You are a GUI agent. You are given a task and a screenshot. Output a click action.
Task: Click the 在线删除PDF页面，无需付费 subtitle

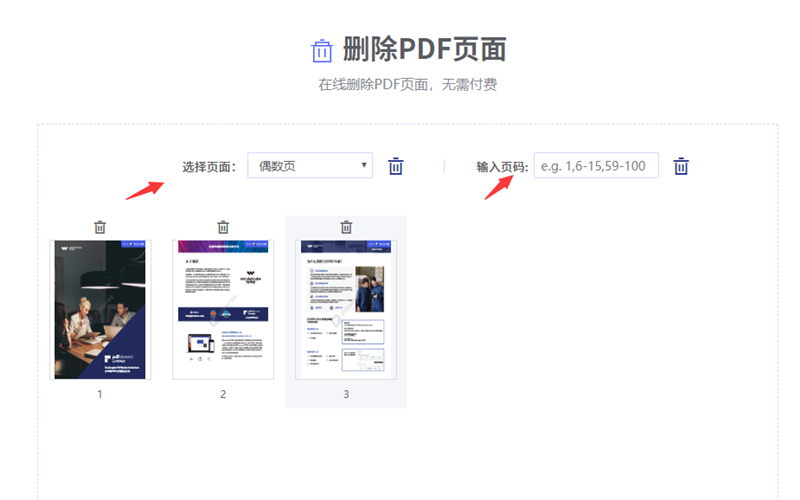click(408, 85)
